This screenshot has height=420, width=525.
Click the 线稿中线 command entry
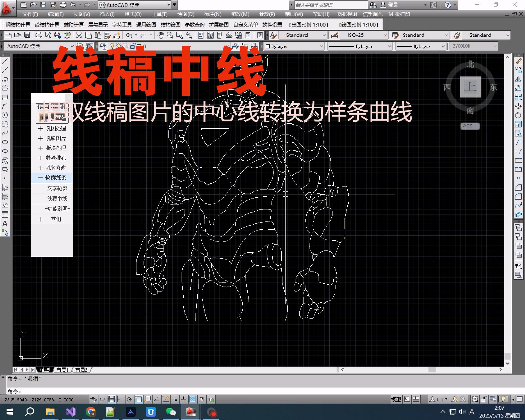tap(57, 199)
